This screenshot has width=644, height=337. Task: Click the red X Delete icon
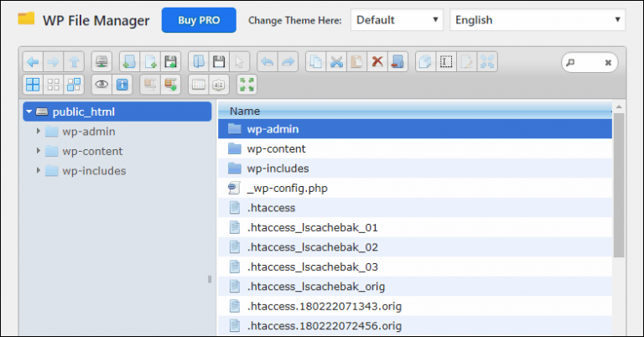point(377,61)
